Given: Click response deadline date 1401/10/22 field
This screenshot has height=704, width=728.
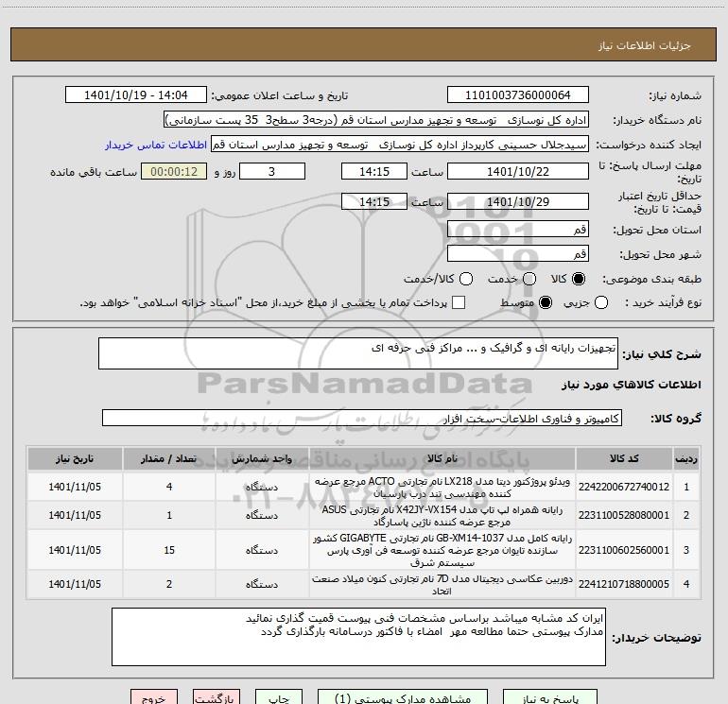Looking at the screenshot, I should pos(518,171).
